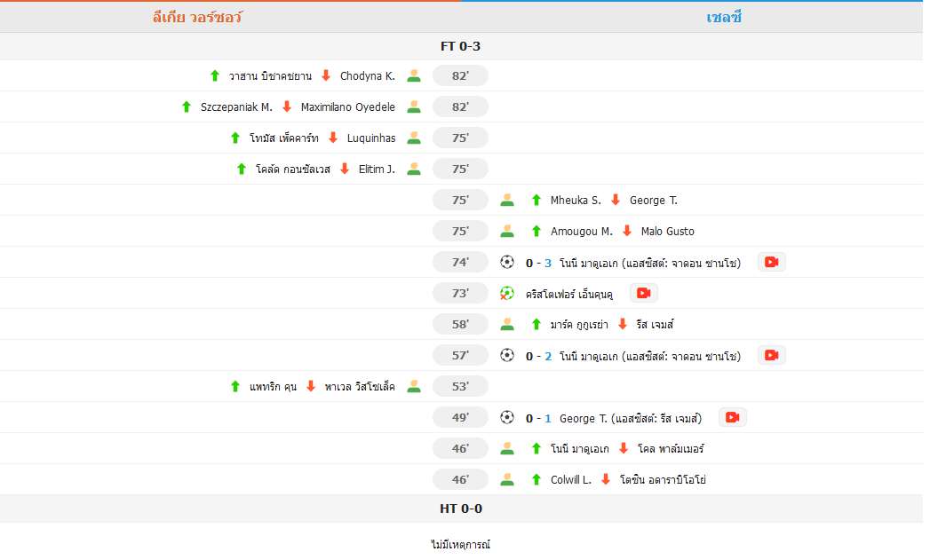
Task: Play video of George T. 0-1 goal
Action: [x=733, y=417]
